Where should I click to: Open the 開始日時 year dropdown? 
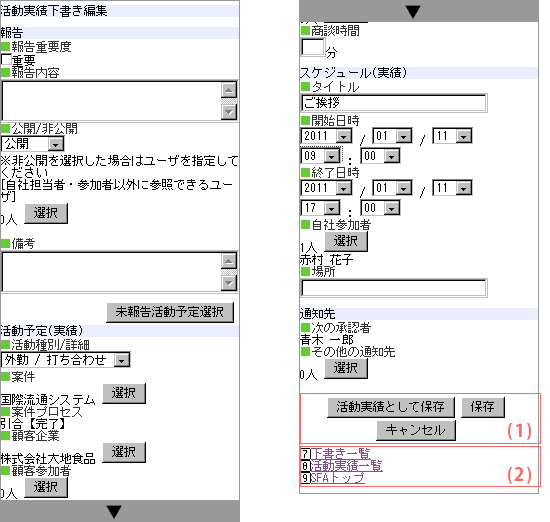(x=327, y=136)
